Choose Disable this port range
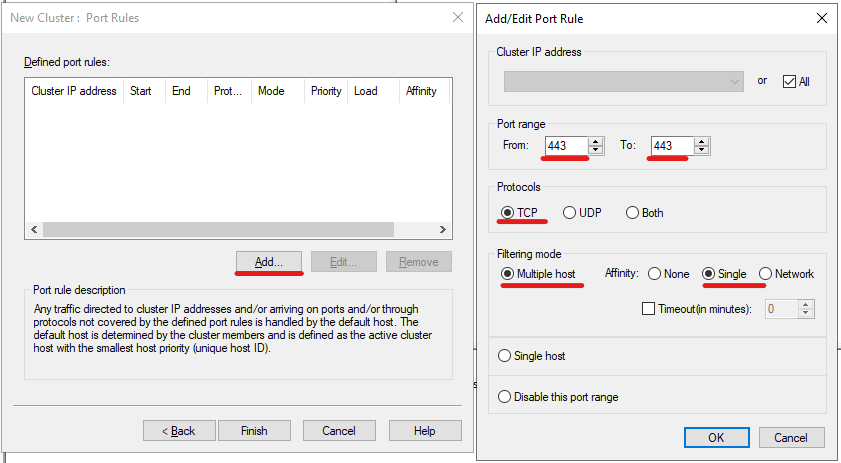The height and width of the screenshot is (463, 841). 505,397
